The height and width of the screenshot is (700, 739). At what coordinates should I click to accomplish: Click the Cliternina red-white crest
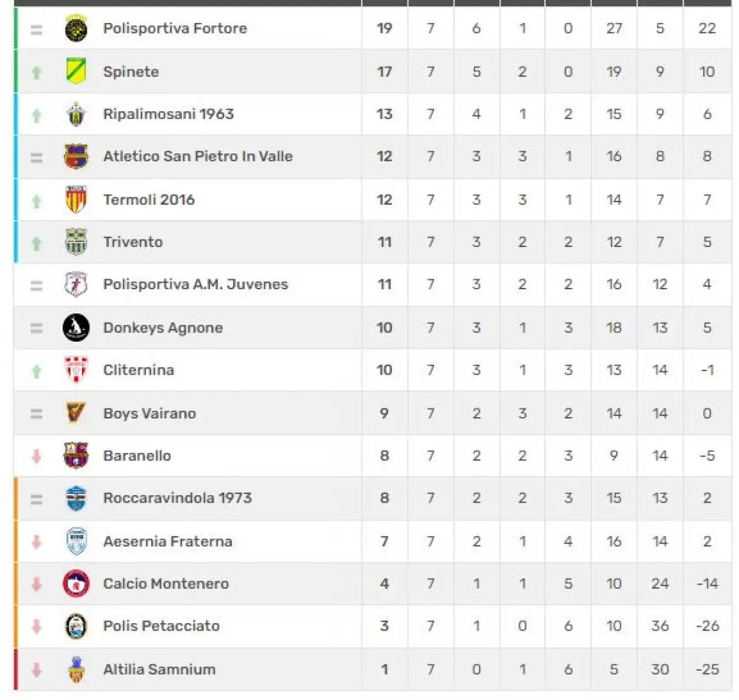pyautogui.click(x=76, y=370)
